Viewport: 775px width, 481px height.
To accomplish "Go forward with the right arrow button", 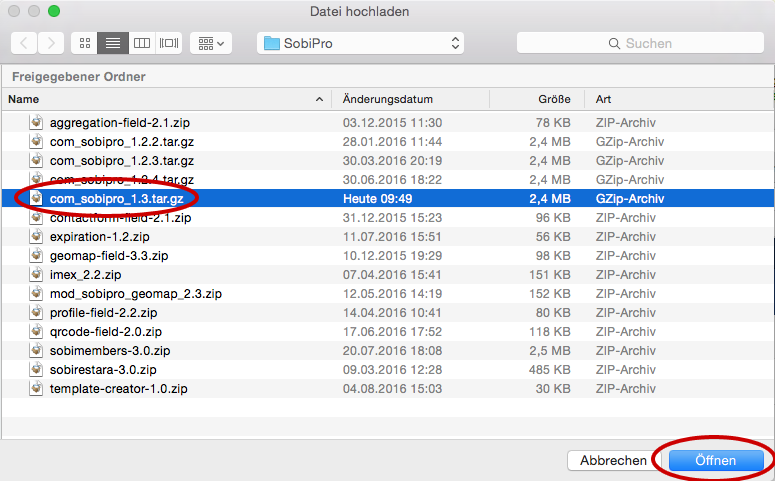I will (51, 44).
